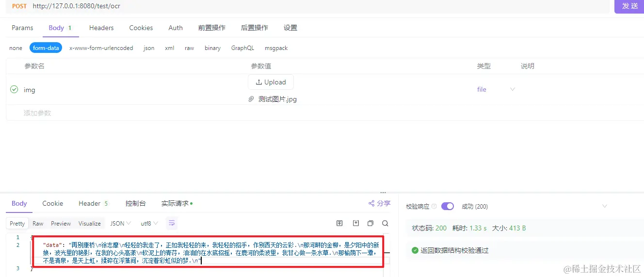The image size is (644, 277).
Task: Open the response Header tab
Action: [94, 203]
